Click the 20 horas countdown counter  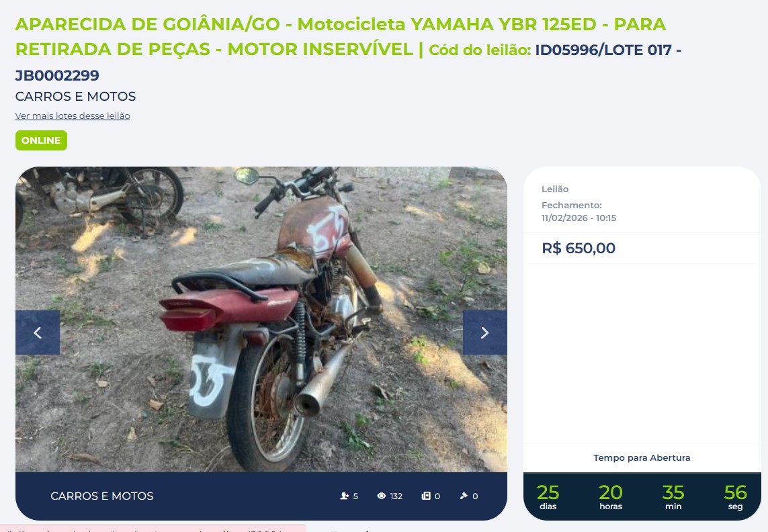point(611,496)
